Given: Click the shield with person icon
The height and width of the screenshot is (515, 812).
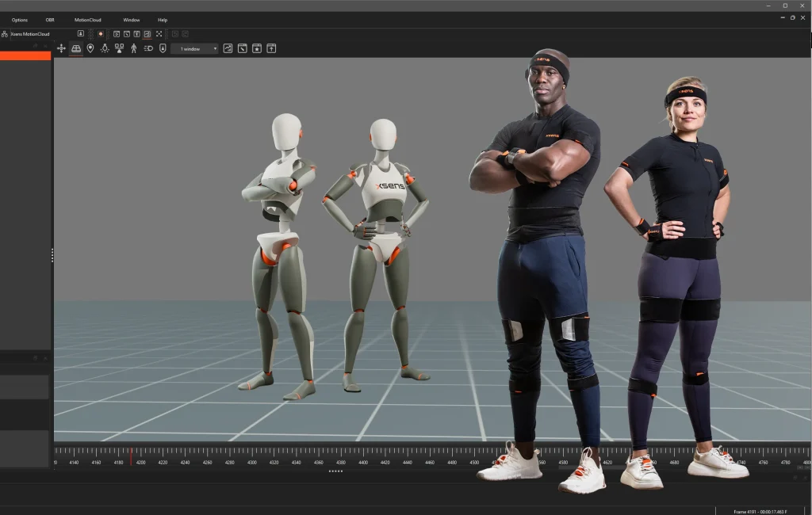Looking at the screenshot, I should click(x=163, y=48).
